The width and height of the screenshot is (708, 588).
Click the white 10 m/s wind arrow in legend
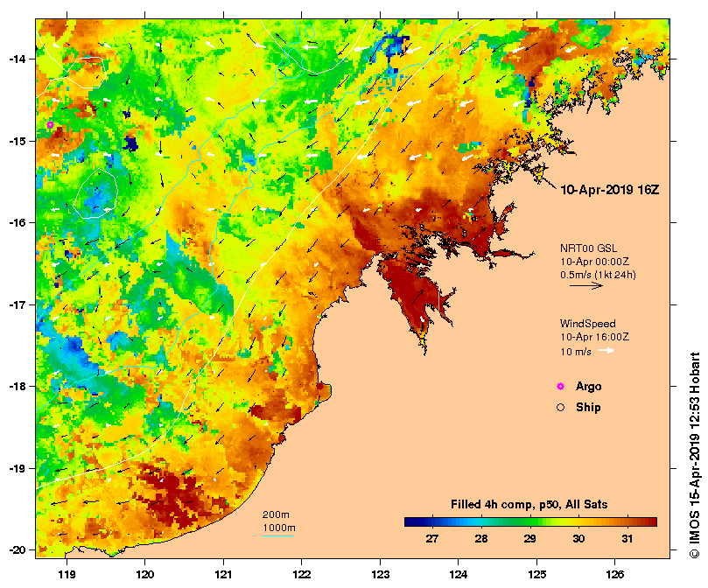[x=606, y=351]
